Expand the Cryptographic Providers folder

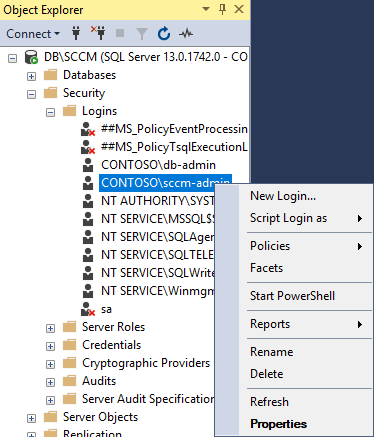[50, 364]
